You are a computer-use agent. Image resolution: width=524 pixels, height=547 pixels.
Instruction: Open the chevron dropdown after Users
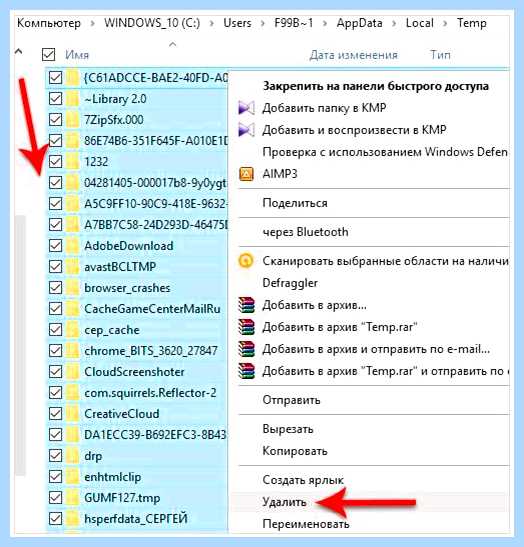[263, 23]
